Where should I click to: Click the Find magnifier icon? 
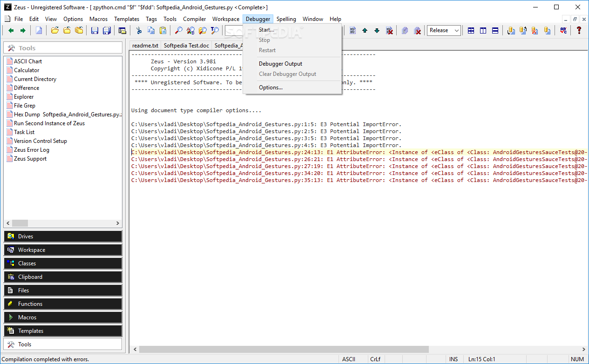[179, 30]
